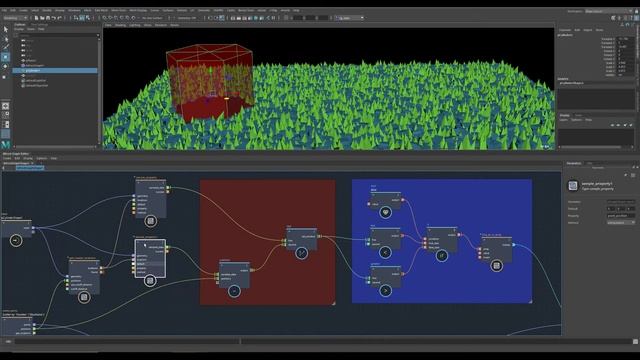Select the arrow Select tool in toolbox
Image resolution: width=640 pixels, height=360 pixels.
tap(6, 29)
